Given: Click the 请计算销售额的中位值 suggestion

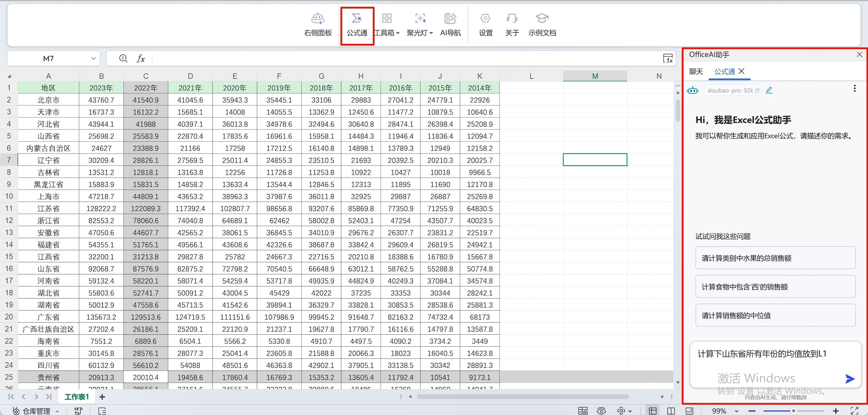Looking at the screenshot, I should 775,315.
